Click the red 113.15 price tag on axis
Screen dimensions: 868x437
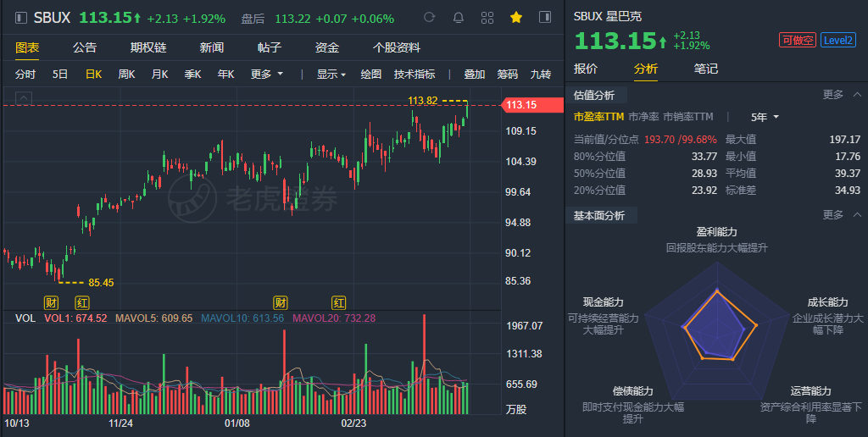pyautogui.click(x=531, y=104)
